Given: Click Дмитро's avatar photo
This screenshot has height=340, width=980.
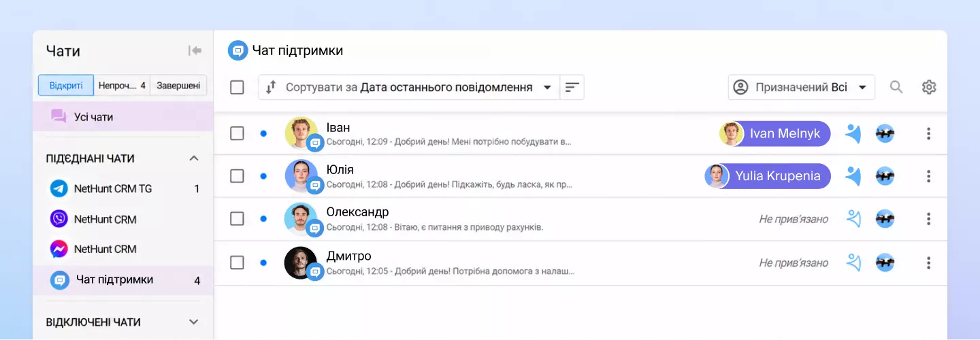Looking at the screenshot, I should pos(301,262).
